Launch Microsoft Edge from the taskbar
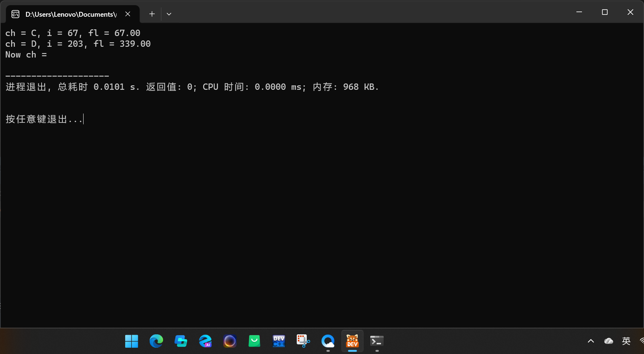This screenshot has width=644, height=354. pyautogui.click(x=156, y=341)
